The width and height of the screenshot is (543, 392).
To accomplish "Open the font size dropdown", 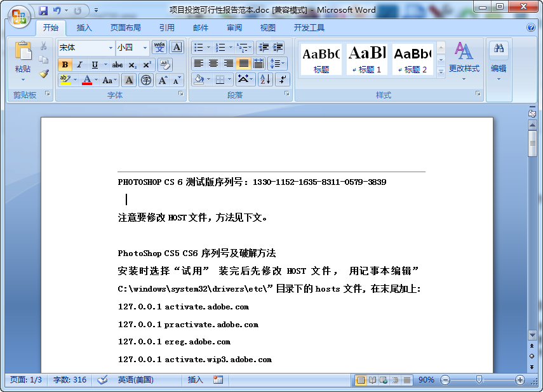I will click(145, 48).
